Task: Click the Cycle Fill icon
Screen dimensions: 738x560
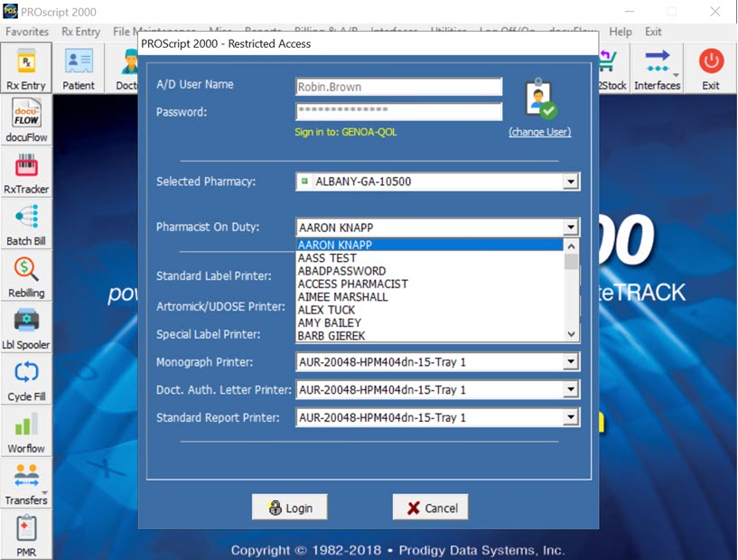Action: point(26,379)
